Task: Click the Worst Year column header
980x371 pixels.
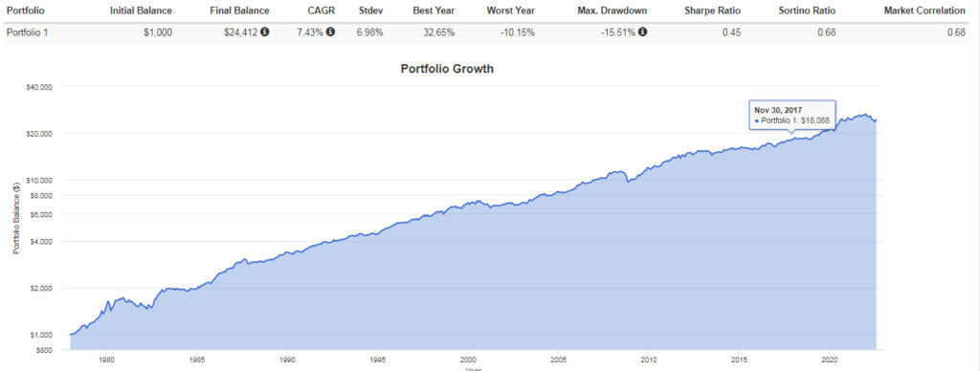Action: (511, 11)
